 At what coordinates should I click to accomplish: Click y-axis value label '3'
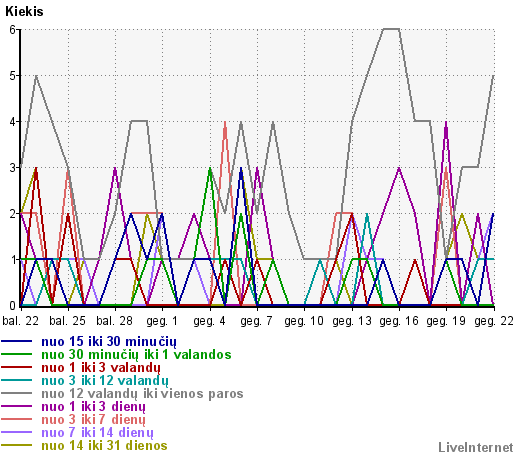tap(13, 168)
